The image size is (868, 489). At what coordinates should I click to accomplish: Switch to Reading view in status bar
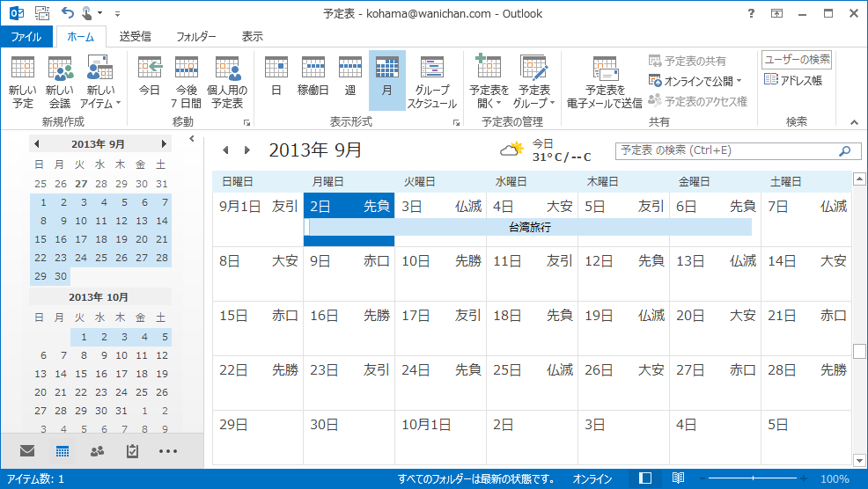(678, 478)
